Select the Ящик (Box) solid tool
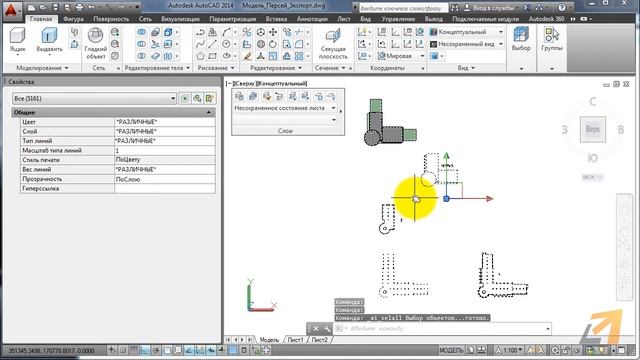640x360 pixels. point(17,40)
